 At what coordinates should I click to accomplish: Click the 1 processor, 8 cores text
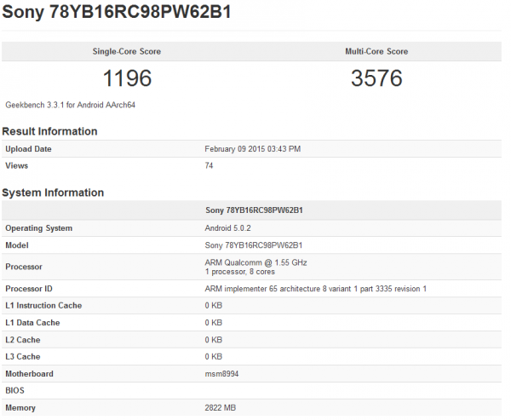pos(240,272)
